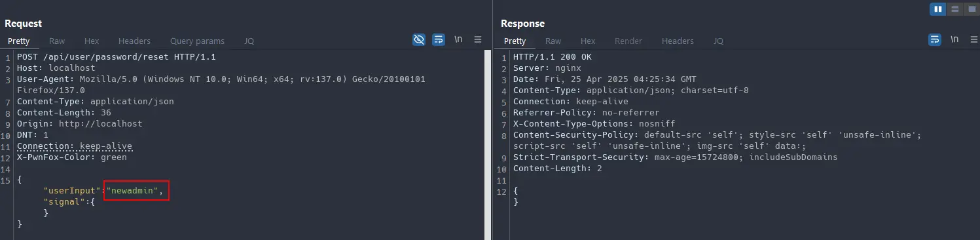
Task: Open the Response panel hamburger options menu
Action: [x=973, y=39]
